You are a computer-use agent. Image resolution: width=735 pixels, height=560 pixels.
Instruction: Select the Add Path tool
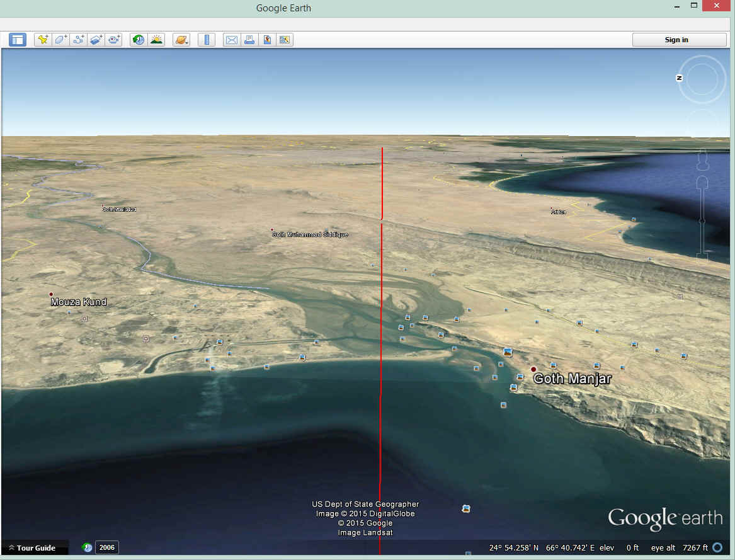[x=78, y=40]
